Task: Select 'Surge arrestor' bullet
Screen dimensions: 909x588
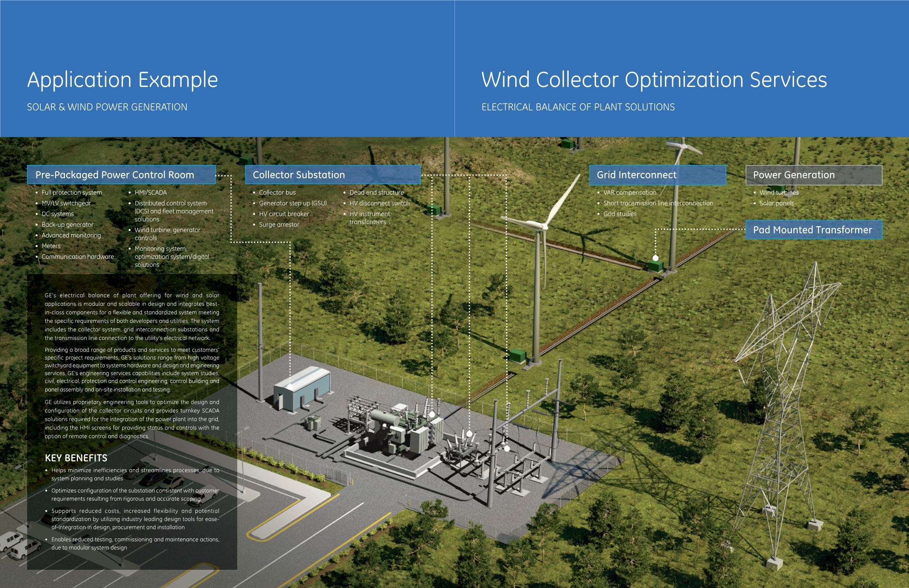Action: pyautogui.click(x=276, y=224)
